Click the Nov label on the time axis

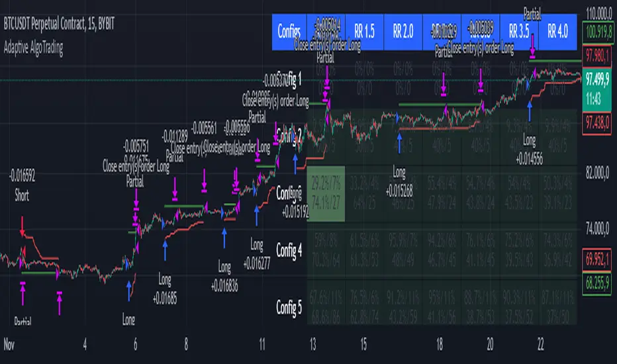coord(9,345)
